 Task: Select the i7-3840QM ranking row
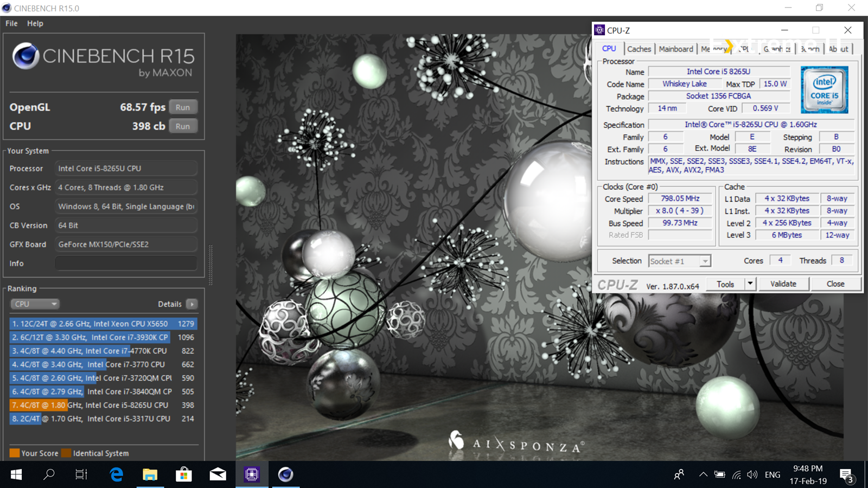pos(103,391)
